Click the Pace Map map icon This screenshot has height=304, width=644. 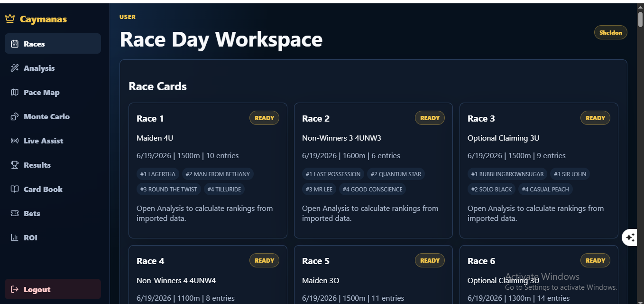pos(15,92)
